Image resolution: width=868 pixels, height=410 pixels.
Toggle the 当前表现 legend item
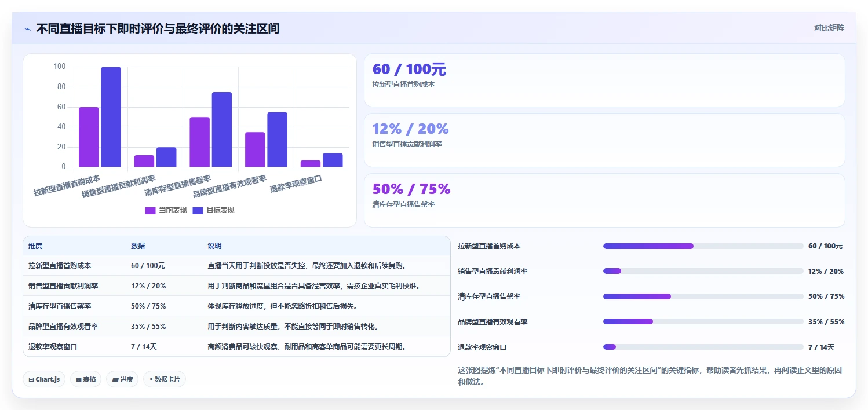tap(166, 210)
